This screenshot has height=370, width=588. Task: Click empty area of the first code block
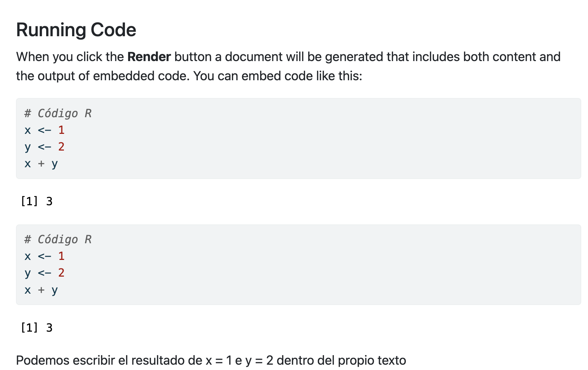tap(320, 142)
